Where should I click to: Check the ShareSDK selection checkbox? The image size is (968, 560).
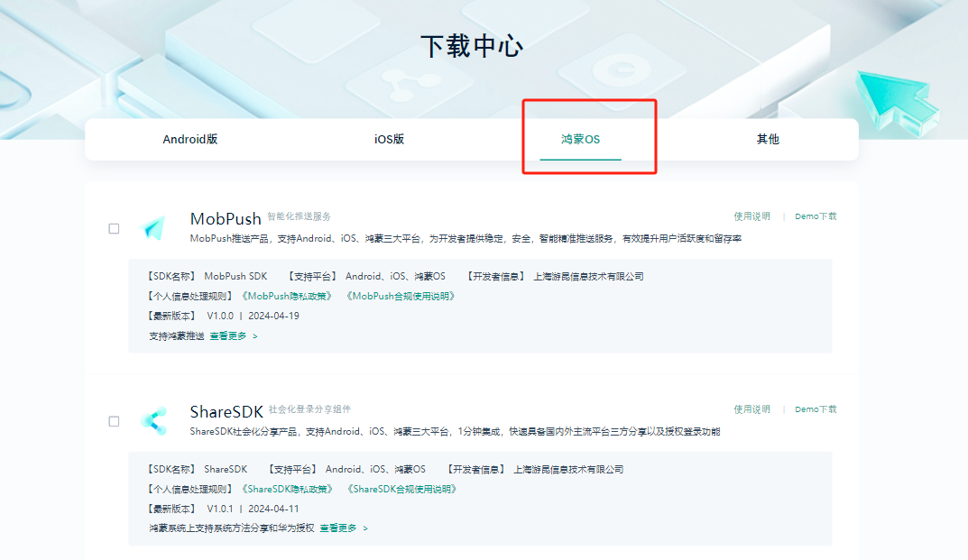(115, 419)
